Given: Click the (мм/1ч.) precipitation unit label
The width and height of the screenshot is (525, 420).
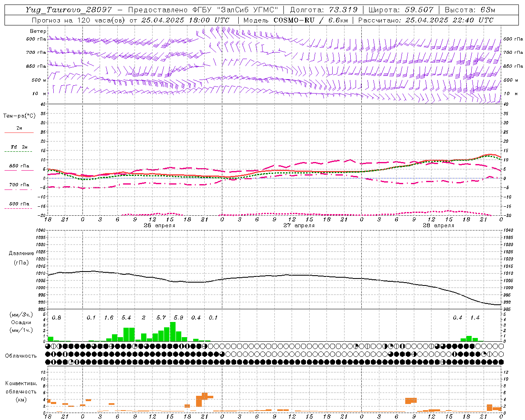Looking at the screenshot, I should click(x=21, y=330).
